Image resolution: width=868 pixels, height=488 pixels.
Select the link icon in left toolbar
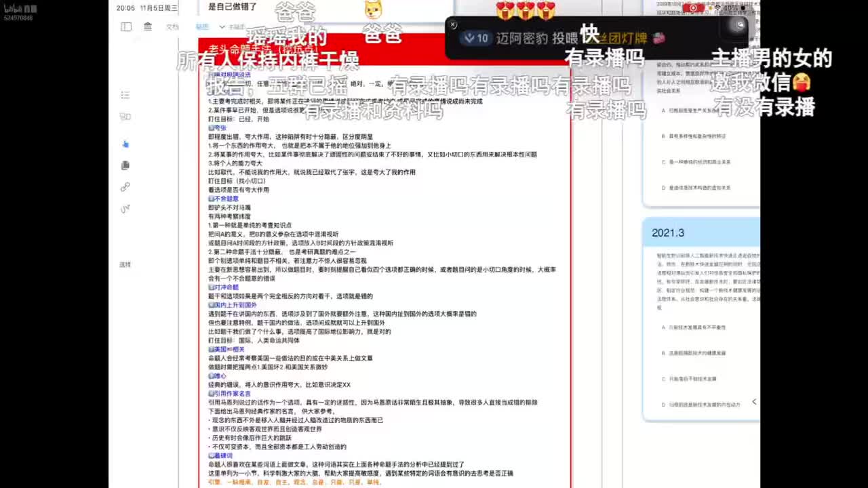click(x=125, y=187)
